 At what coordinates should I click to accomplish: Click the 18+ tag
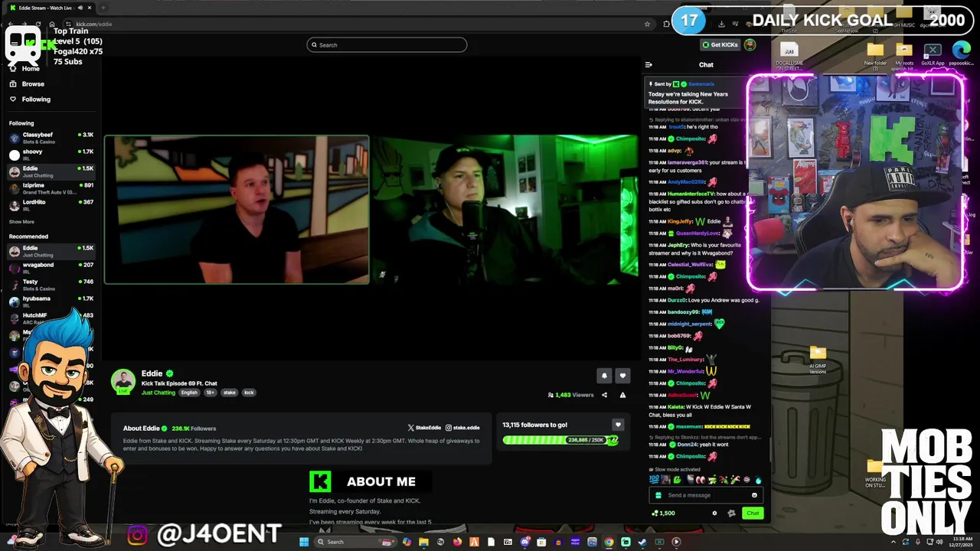point(211,393)
